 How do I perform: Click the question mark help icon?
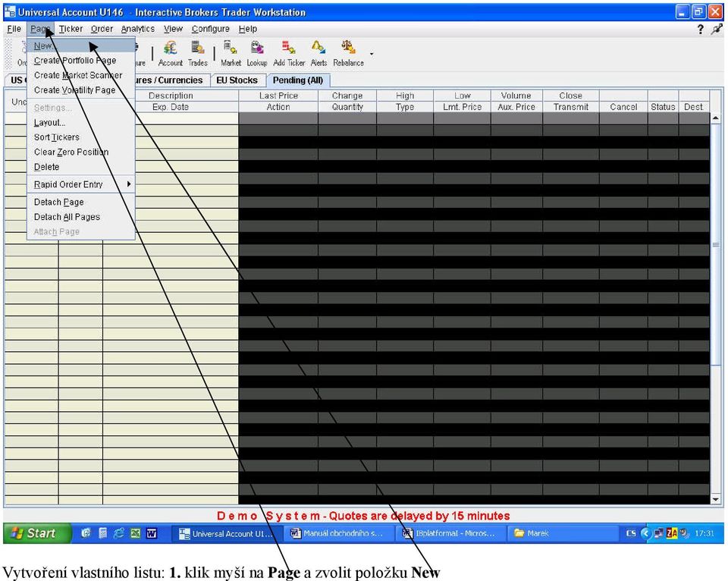coord(701,30)
